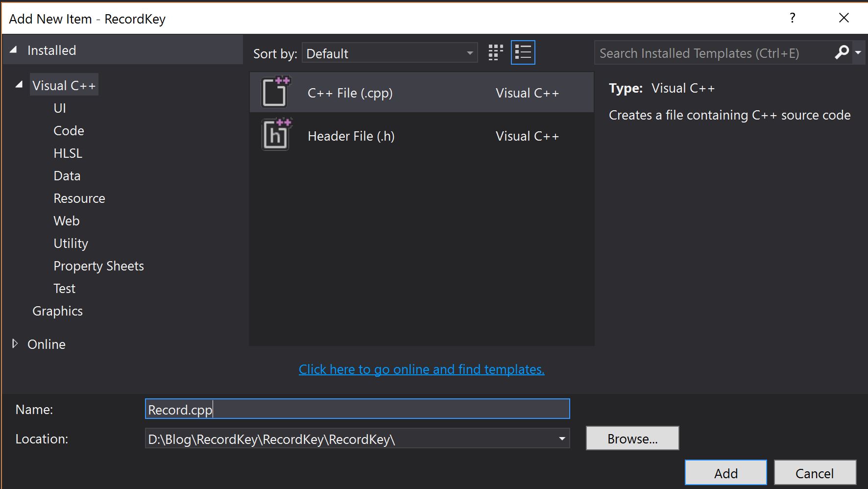Screen dimensions: 868x489
Task: Open the Browse dialog for location
Action: [x=632, y=438]
